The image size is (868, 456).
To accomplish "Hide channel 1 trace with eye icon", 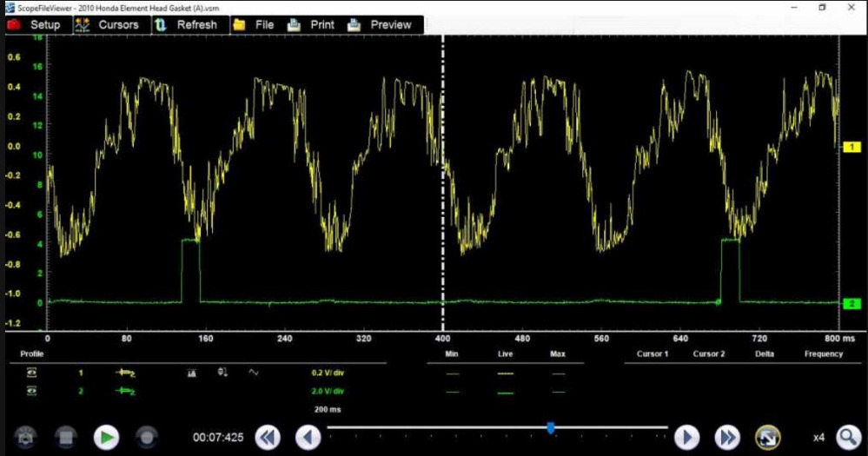I will [x=32, y=372].
